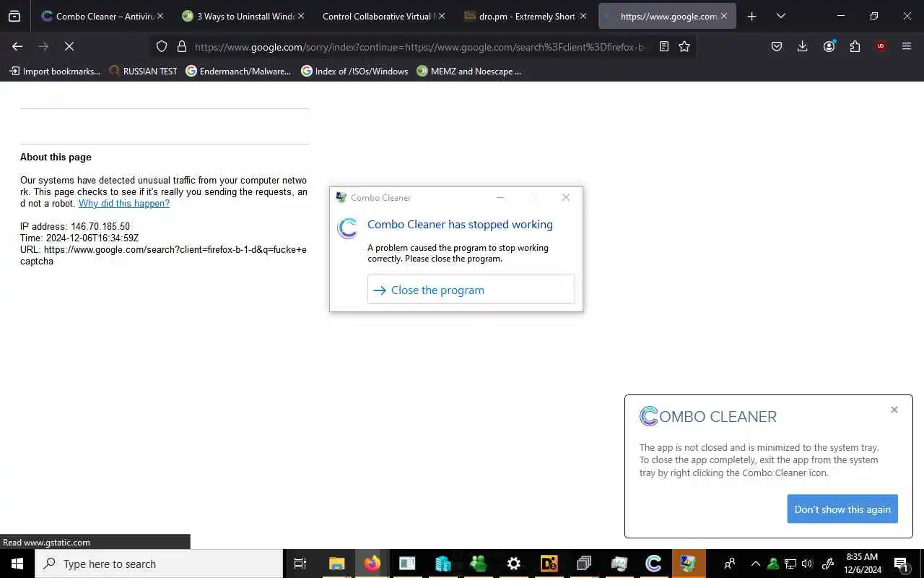Open the Save to Pocket icon
The width and height of the screenshot is (924, 578).
point(777,46)
